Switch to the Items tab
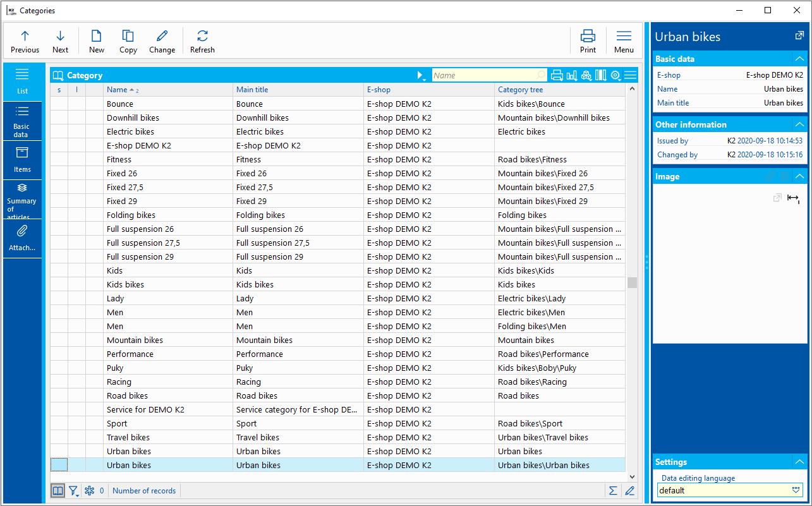This screenshot has height=506, width=812. click(x=22, y=160)
